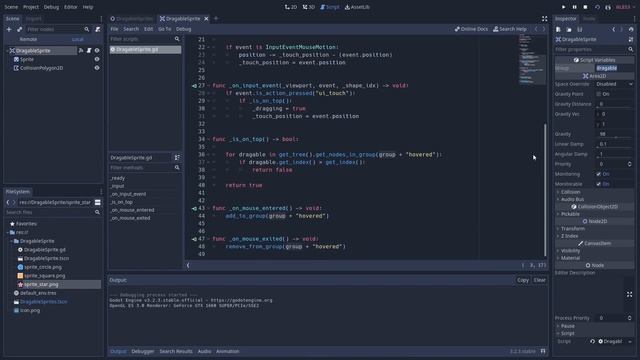Open docs icon beside DragableSprite in Inspector
640x360 pixels.
(x=631, y=39)
